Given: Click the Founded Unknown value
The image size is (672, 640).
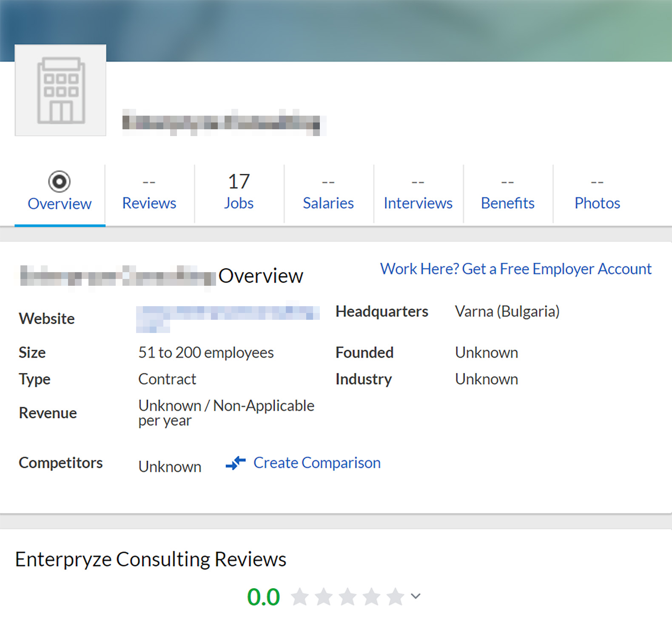Looking at the screenshot, I should 487,353.
